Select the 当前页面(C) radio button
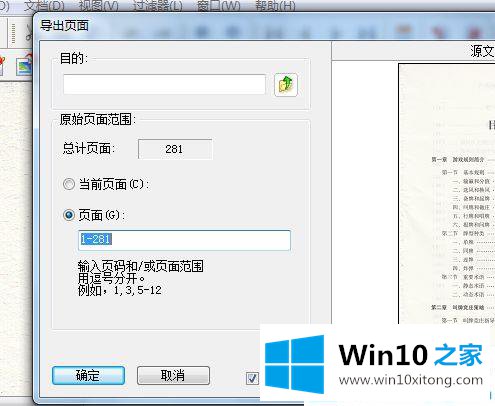 (x=69, y=184)
